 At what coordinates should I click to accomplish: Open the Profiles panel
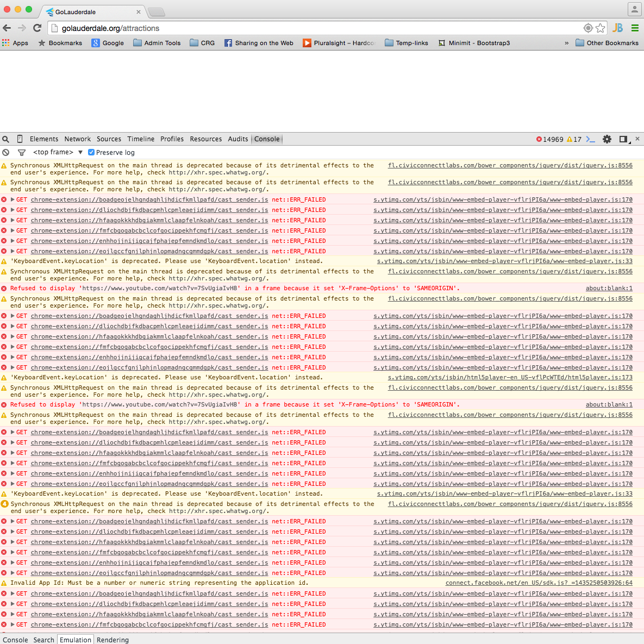pos(172,139)
